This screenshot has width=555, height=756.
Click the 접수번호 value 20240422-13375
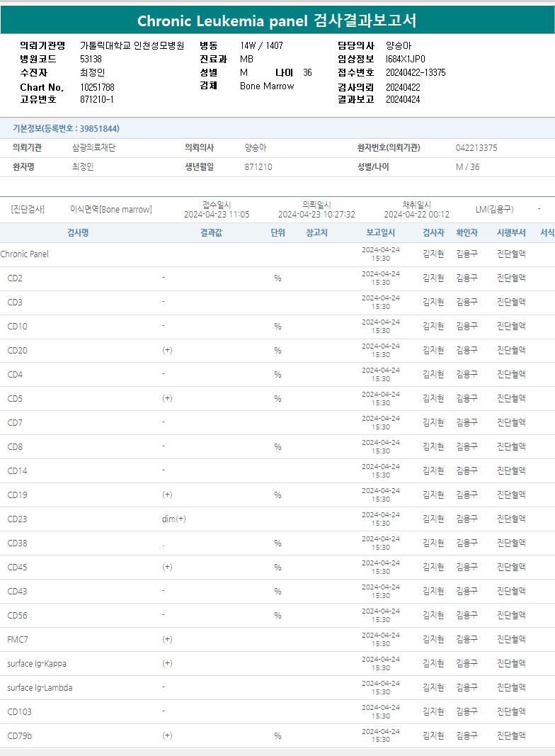(x=416, y=72)
